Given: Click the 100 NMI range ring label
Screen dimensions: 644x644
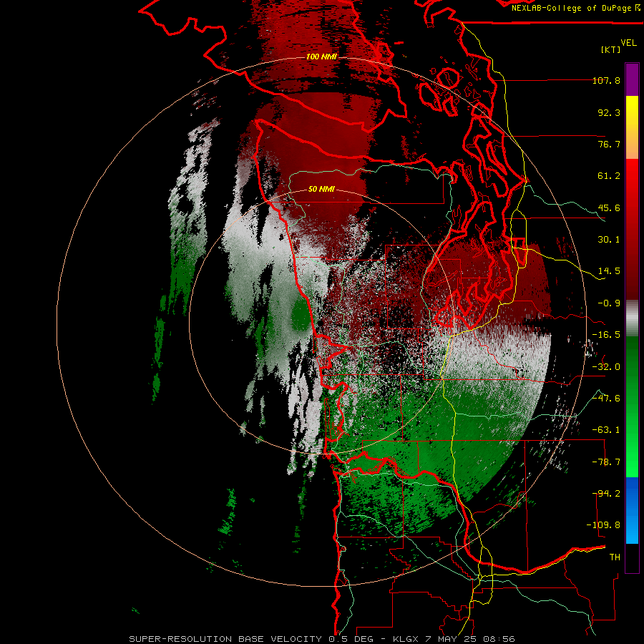Looking at the screenshot, I should [x=321, y=57].
